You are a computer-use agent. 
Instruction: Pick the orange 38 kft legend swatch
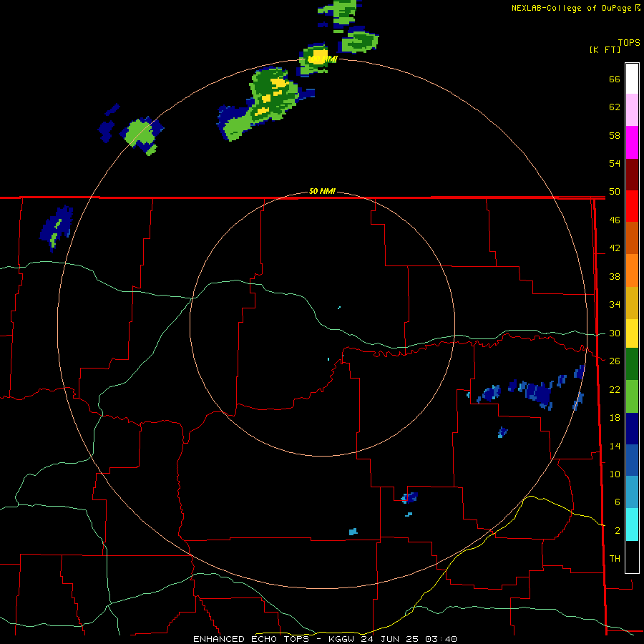coord(632,270)
